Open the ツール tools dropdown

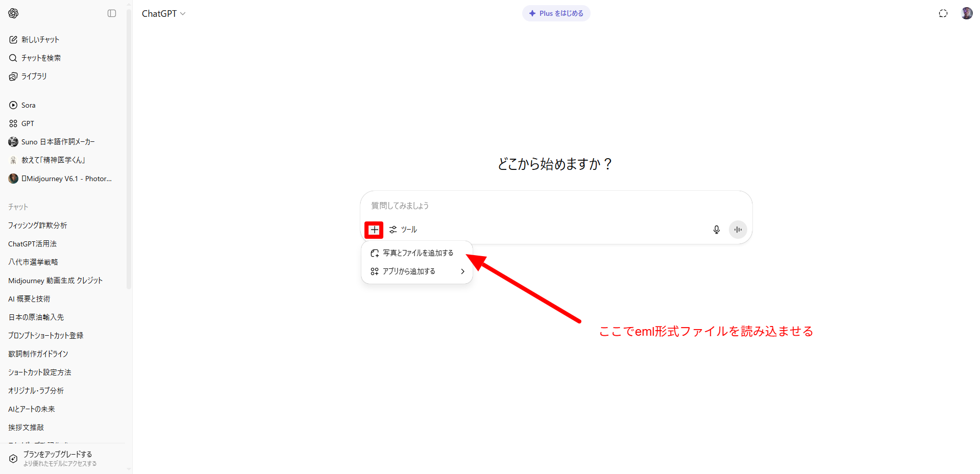[403, 230]
